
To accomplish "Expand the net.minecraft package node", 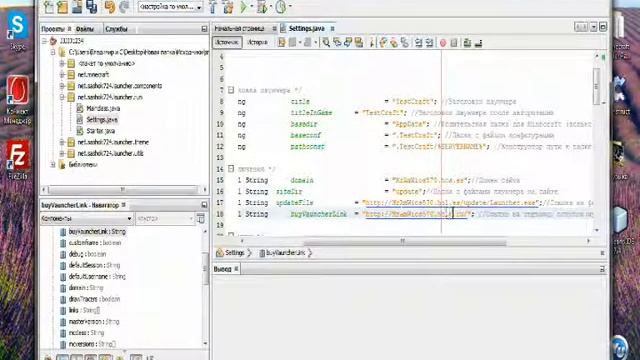I will (x=62, y=75).
